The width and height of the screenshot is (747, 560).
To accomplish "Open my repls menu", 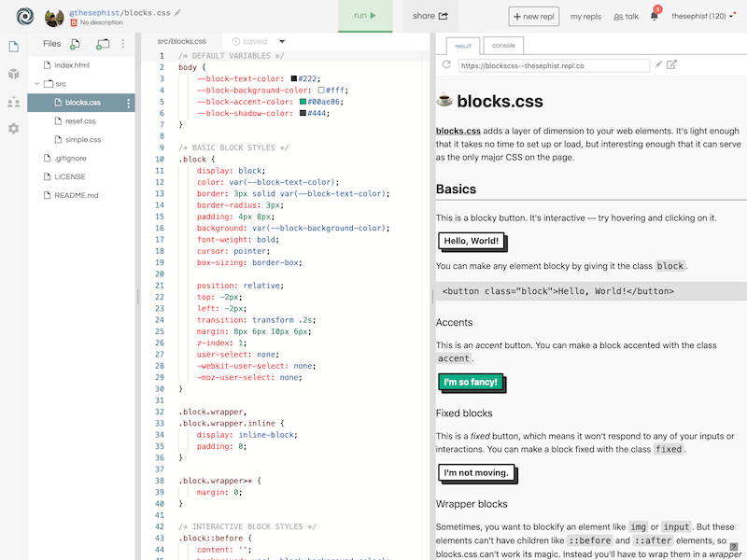I will pyautogui.click(x=585, y=16).
